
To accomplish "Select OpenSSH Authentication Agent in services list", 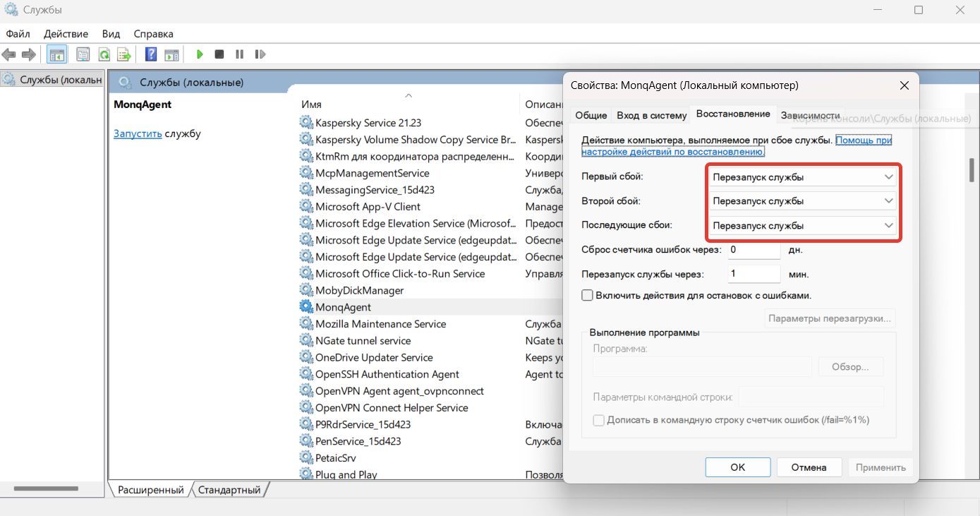I will click(x=387, y=374).
